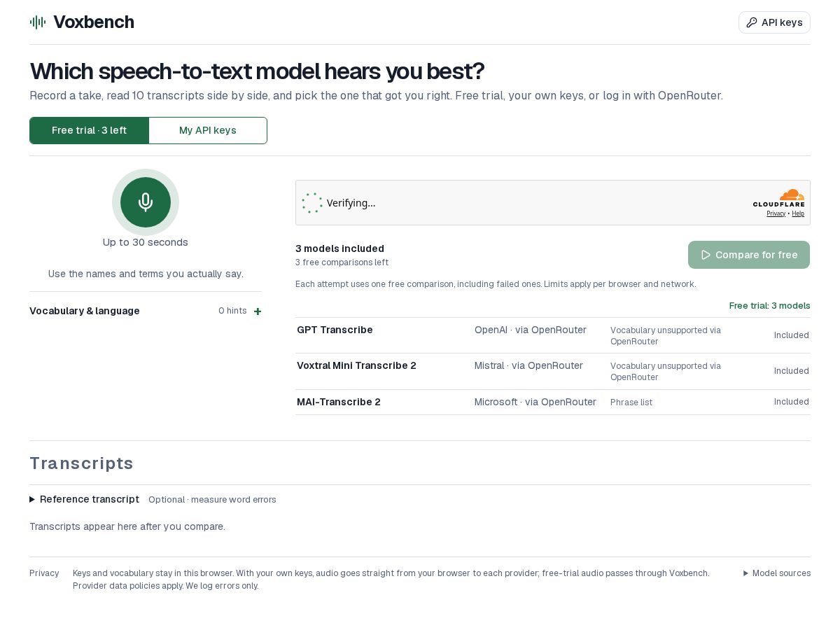
Task: Click the Transcripts section heading
Action: click(x=81, y=463)
